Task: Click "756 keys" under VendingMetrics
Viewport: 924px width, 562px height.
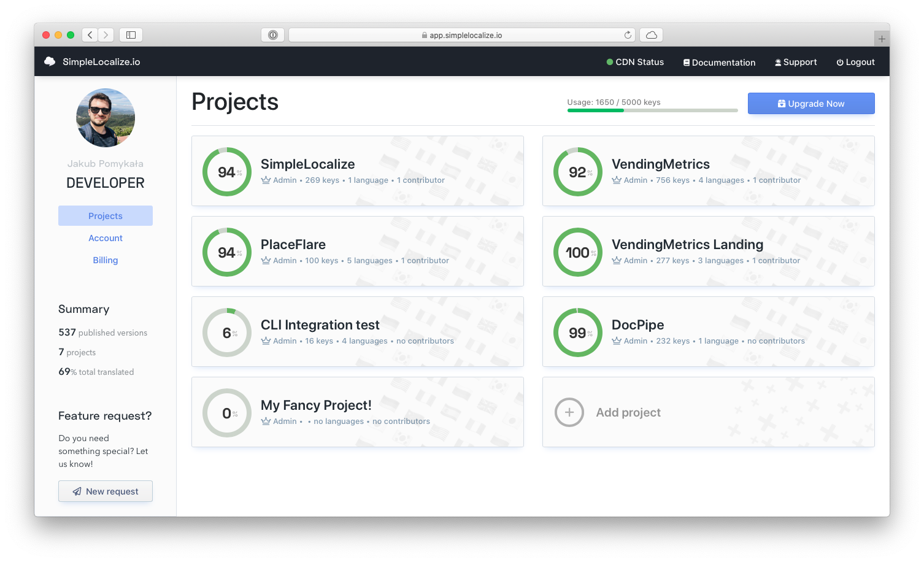Action: click(673, 180)
